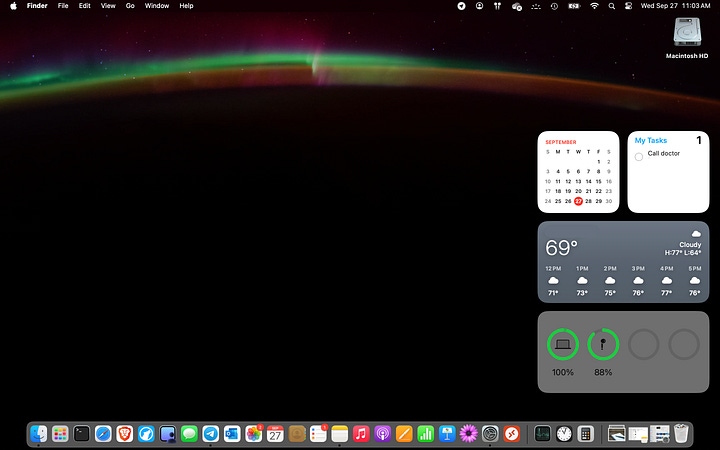Click 88% AirPod battery ring in widget
Screen dimensions: 720x450
603,344
